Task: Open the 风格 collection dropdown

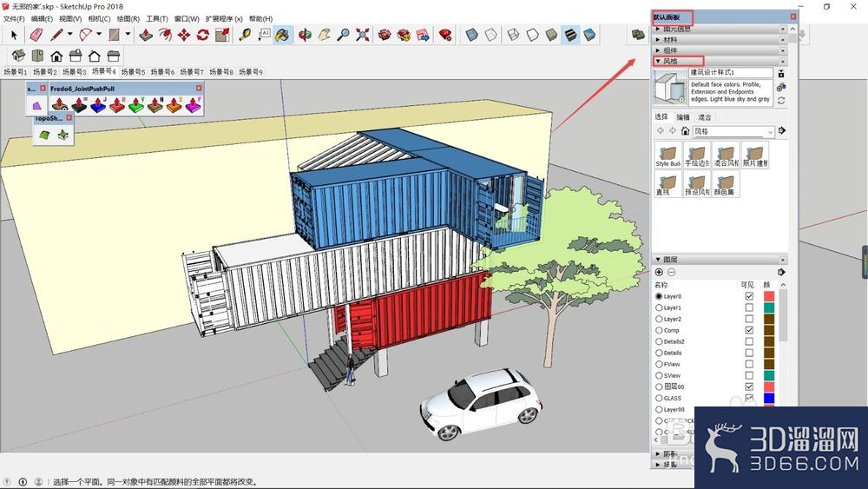Action: (x=733, y=132)
